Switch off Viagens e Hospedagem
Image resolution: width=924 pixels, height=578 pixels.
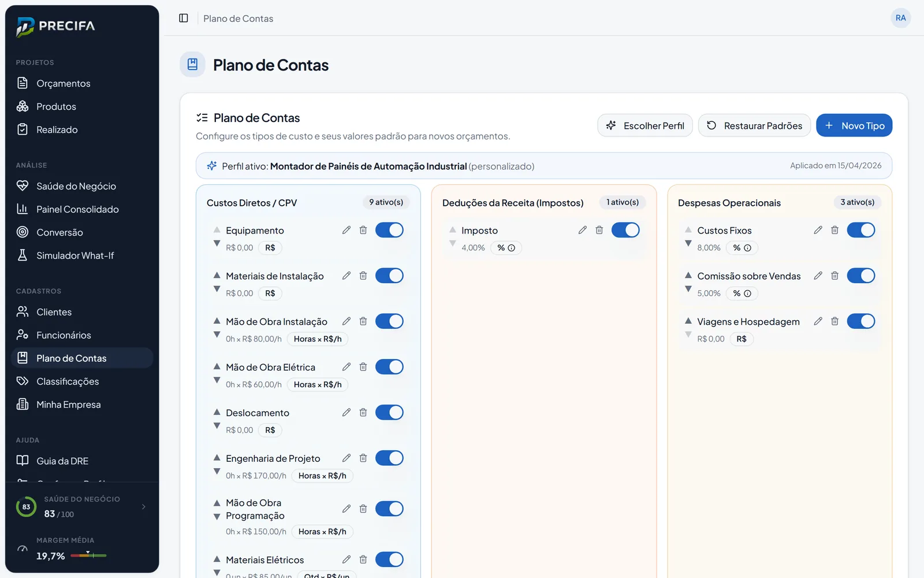coord(861,321)
